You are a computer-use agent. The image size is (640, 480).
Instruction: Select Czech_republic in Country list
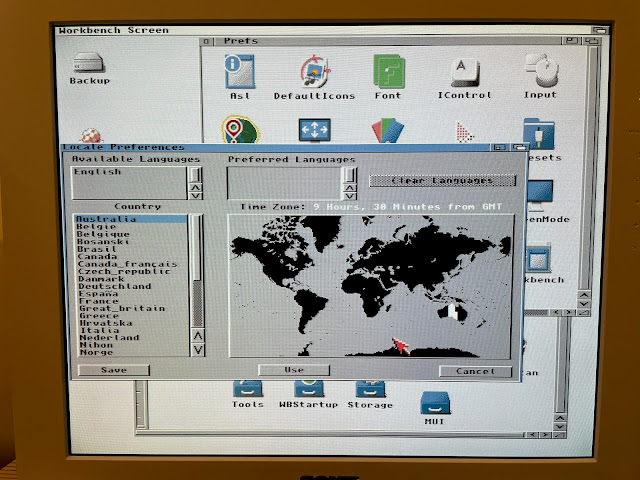click(x=131, y=271)
